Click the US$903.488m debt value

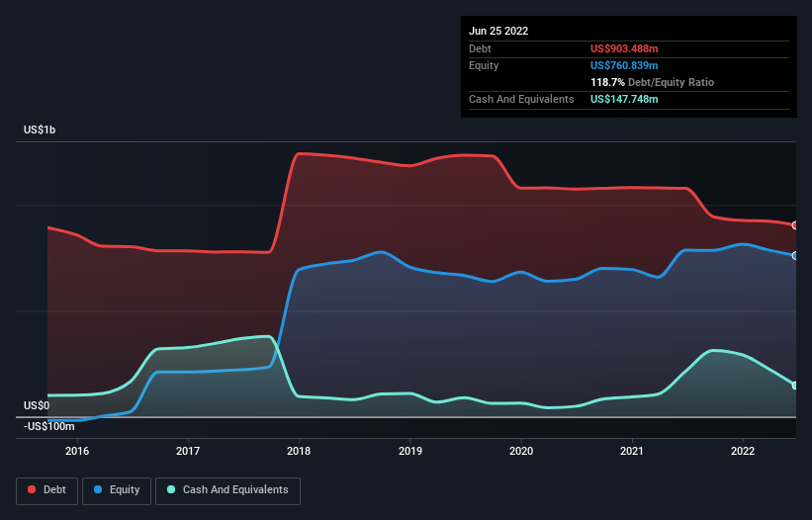[624, 48]
